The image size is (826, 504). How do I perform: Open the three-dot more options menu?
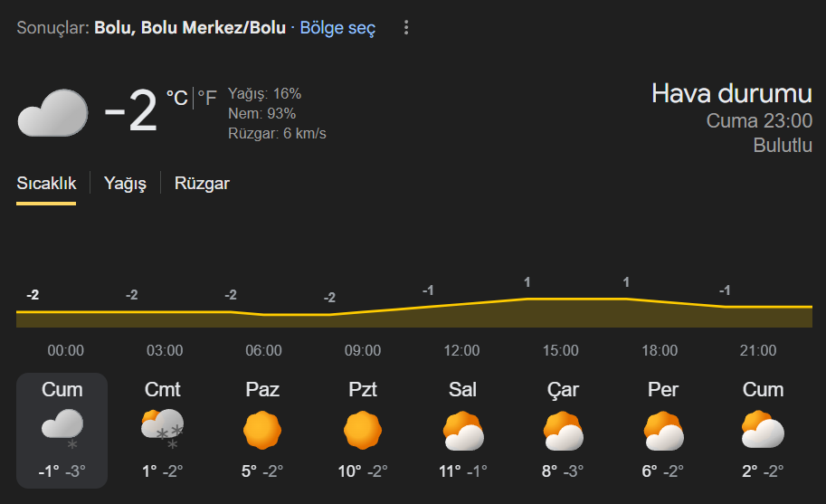click(406, 28)
